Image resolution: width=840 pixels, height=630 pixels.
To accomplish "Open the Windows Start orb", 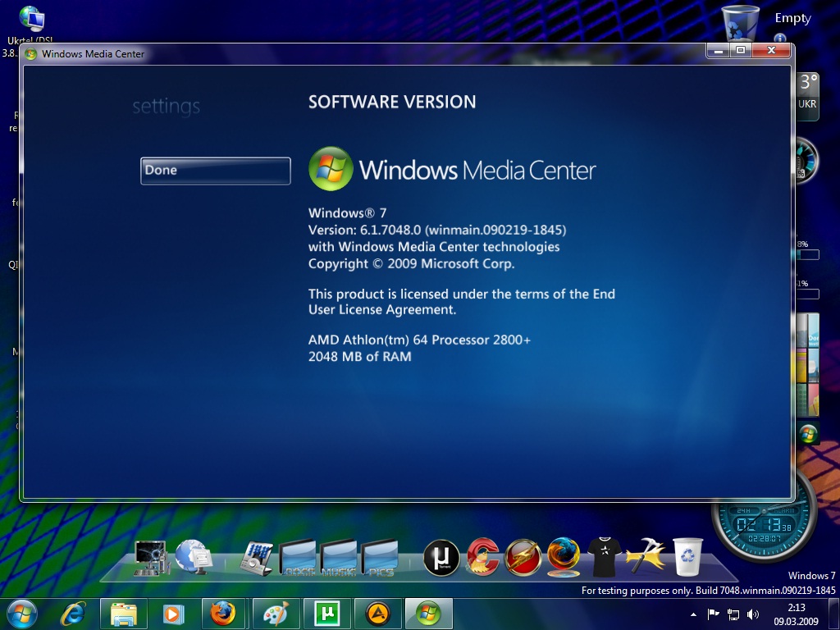I will 21,614.
